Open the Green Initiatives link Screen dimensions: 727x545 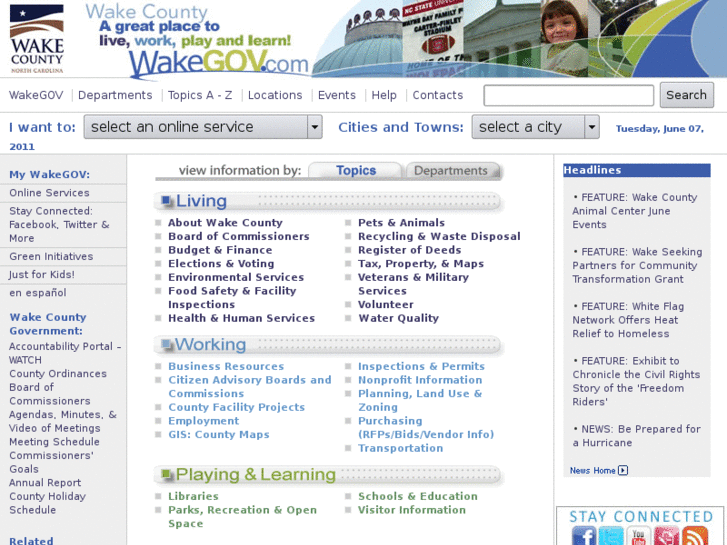click(51, 256)
